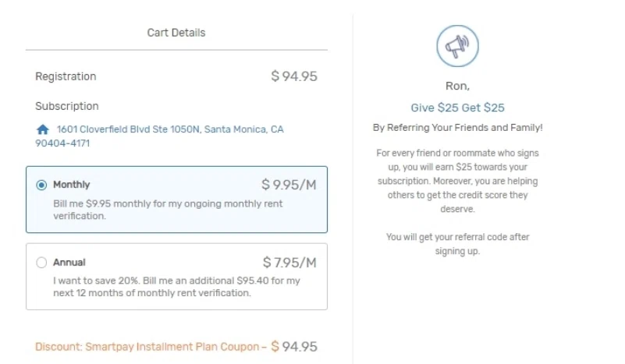Image resolution: width=625 pixels, height=364 pixels.
Task: Click the Monthly billing description text
Action: click(168, 210)
